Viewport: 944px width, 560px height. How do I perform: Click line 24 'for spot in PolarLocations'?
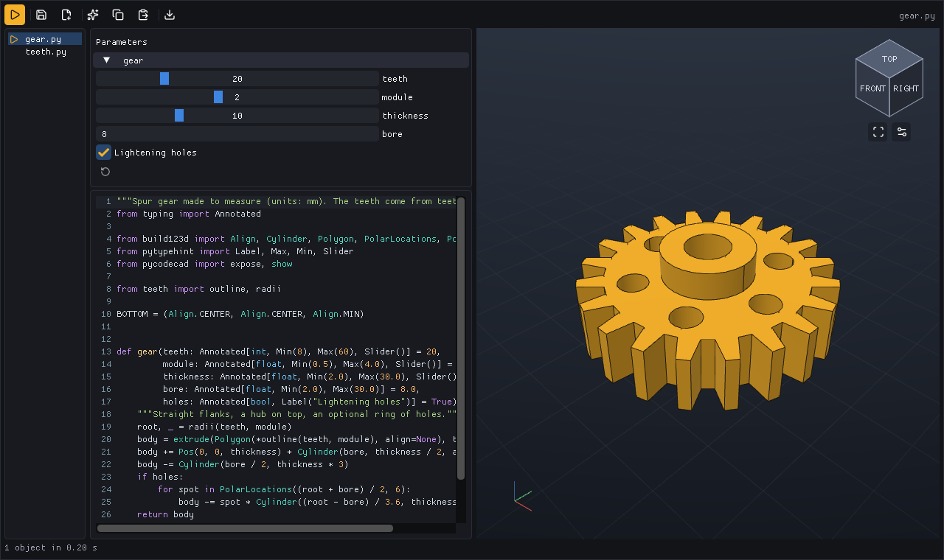coord(284,489)
